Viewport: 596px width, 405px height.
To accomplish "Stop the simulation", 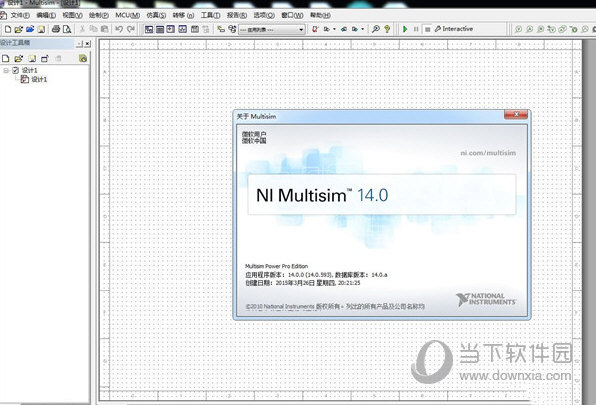I will click(x=428, y=29).
